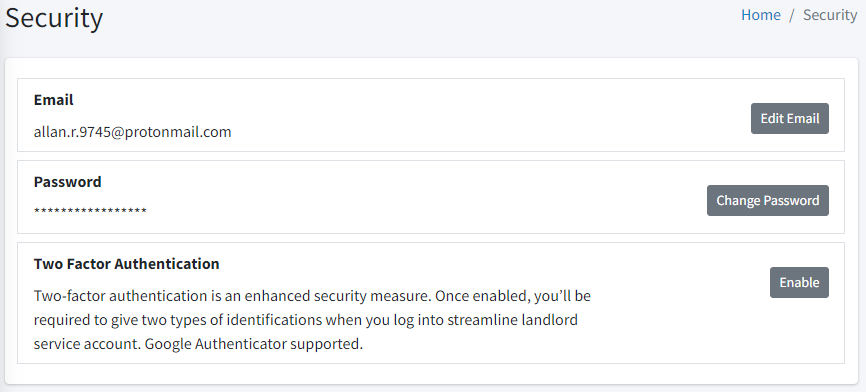Click the email address allan.r.9745@protonmail.com

pos(133,132)
